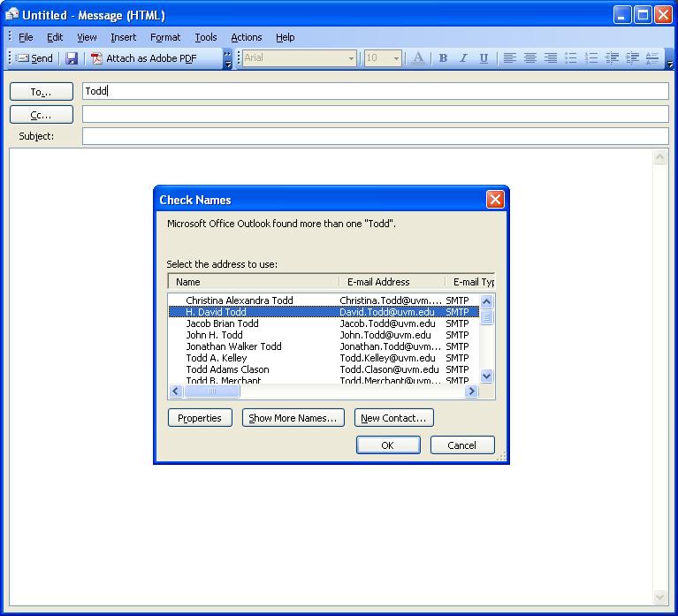Open the Actions menu
678x616 pixels.
coord(247,37)
